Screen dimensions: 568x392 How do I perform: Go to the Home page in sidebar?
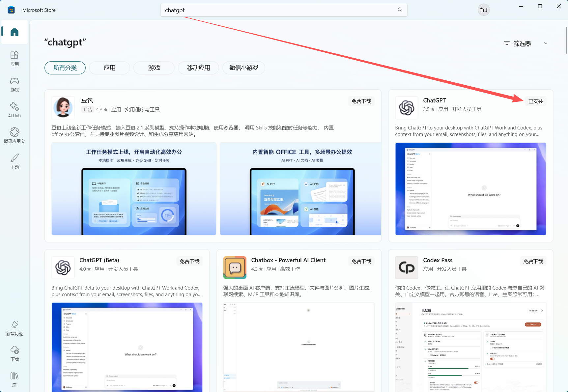(x=14, y=32)
